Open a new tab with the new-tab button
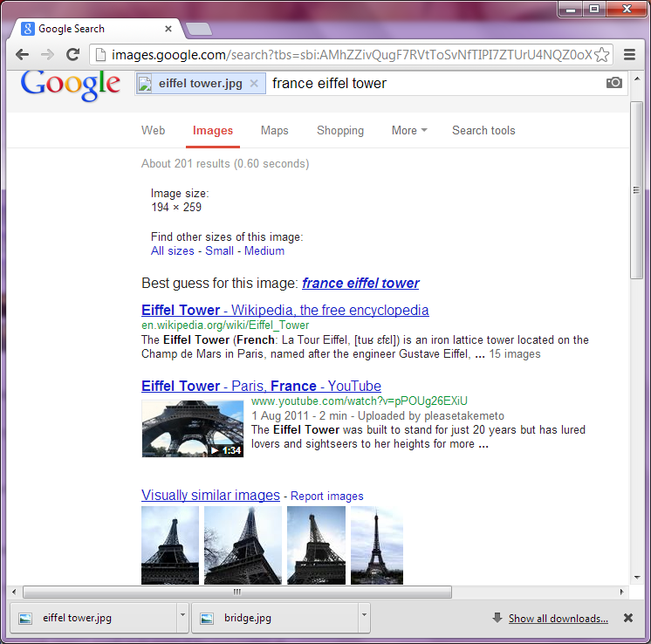 [x=199, y=29]
